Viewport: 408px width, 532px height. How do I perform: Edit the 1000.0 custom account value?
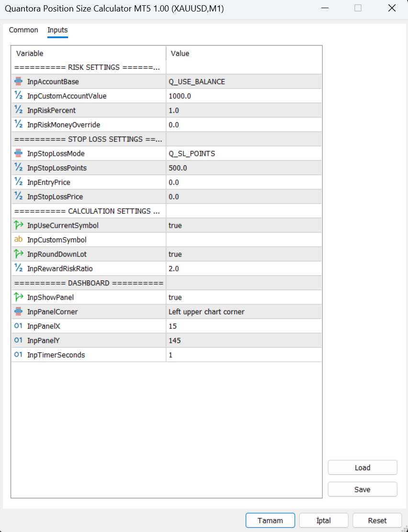[244, 96]
